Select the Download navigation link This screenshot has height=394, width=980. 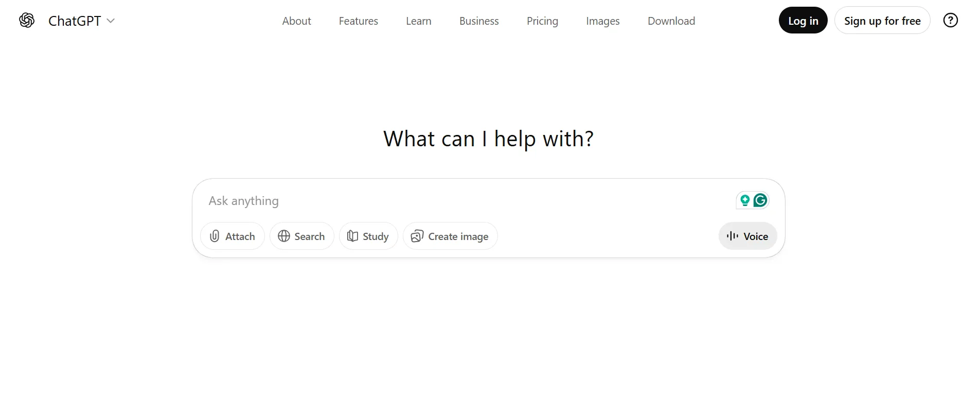[x=671, y=21]
